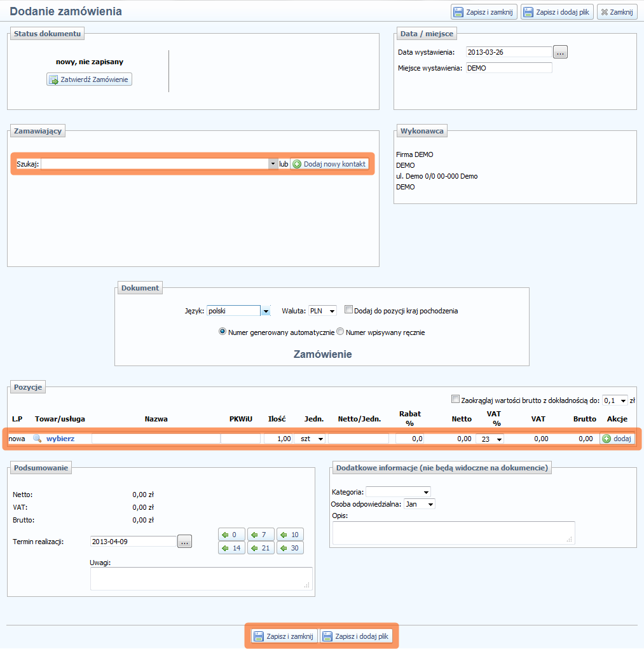644x649 pixels.
Task: Toggle 'Zaokrąglaj wartości brutto' checkbox
Action: coord(455,399)
